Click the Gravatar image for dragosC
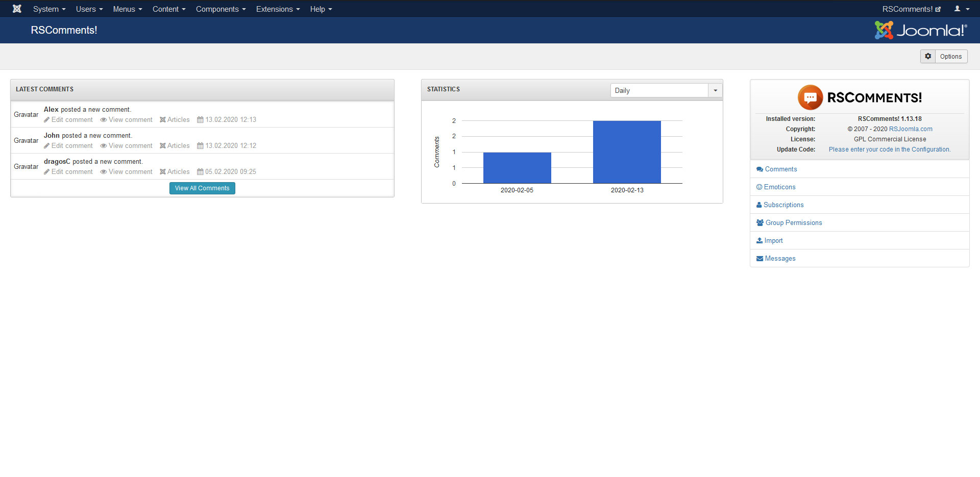 26,167
